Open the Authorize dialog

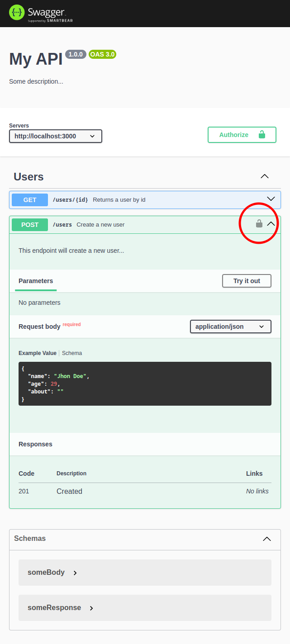click(242, 135)
